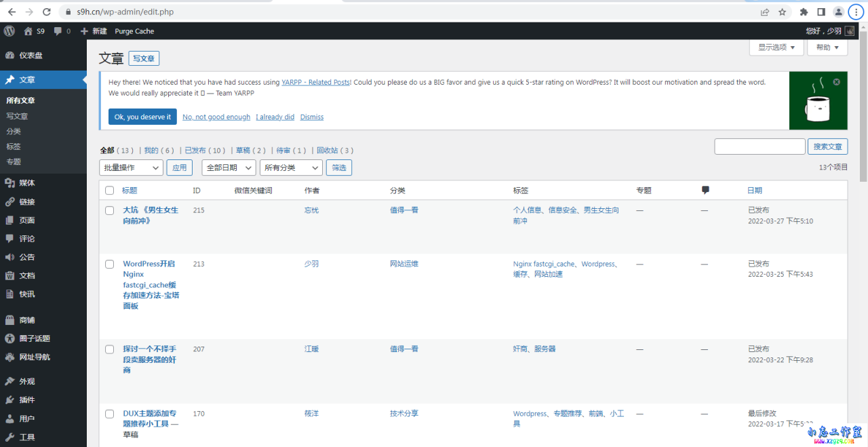Check the WordPress开启Nginx post checkbox

click(x=109, y=264)
